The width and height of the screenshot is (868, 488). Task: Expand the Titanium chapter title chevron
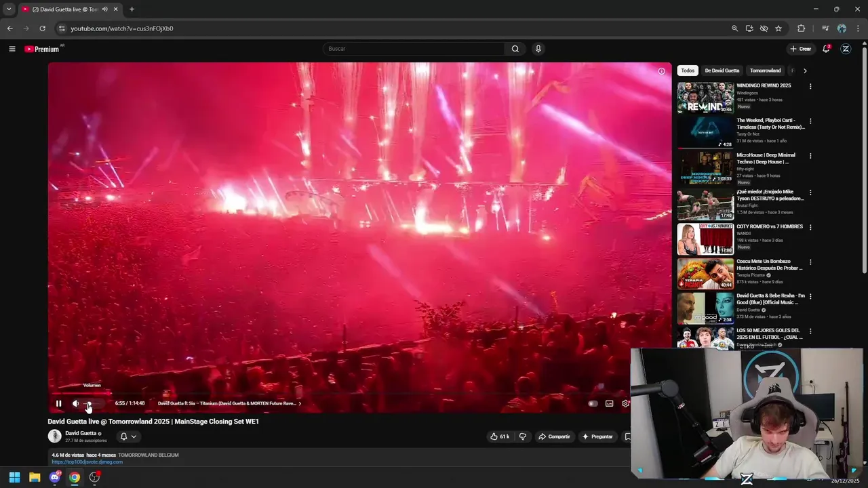click(300, 403)
